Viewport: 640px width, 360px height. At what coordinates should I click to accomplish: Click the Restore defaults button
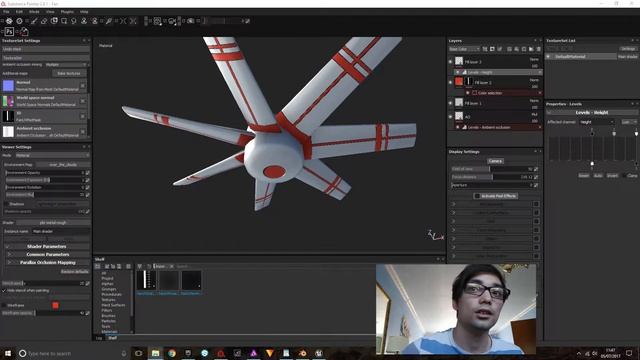(75, 271)
